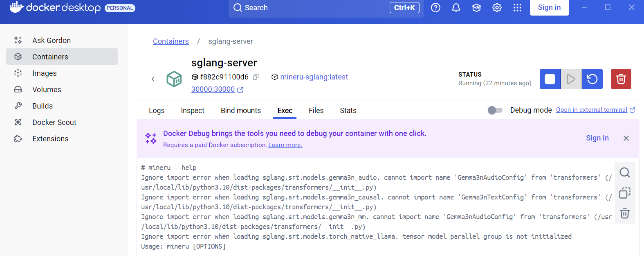The width and height of the screenshot is (644, 256).
Task: Dismiss the Docker Debug banner
Action: point(626,138)
